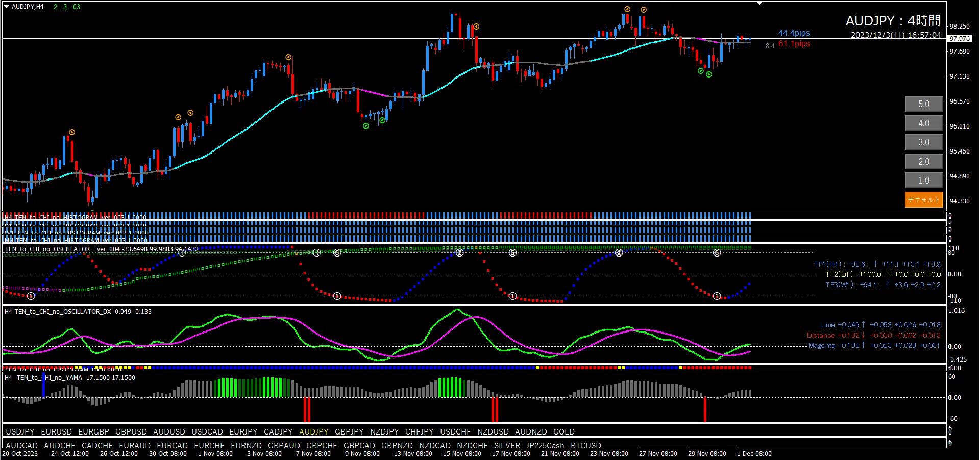Switch chart to CADCHF symbol
This screenshot has width=980, height=460.
(x=97, y=446)
